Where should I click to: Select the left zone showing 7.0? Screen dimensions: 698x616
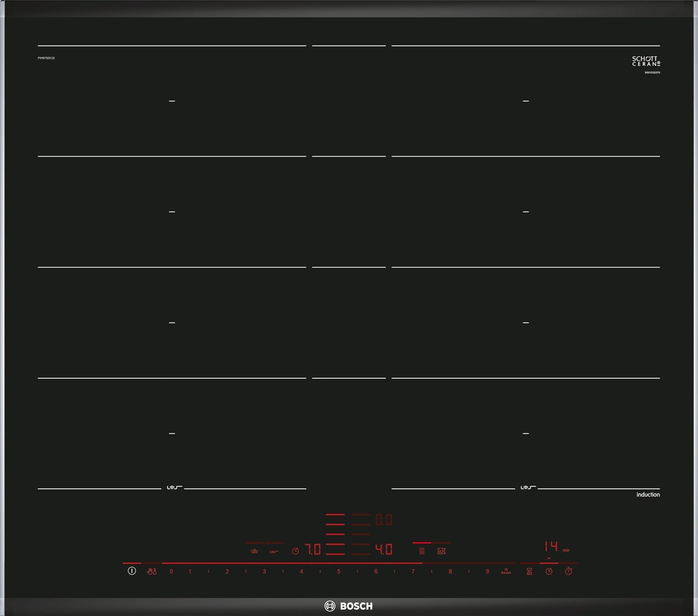tap(313, 549)
